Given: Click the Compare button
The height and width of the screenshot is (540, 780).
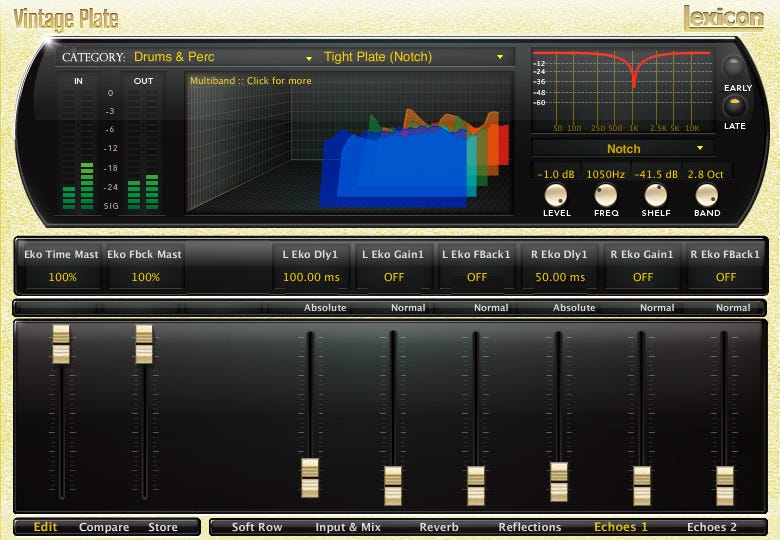Looking at the screenshot, I should [x=104, y=527].
